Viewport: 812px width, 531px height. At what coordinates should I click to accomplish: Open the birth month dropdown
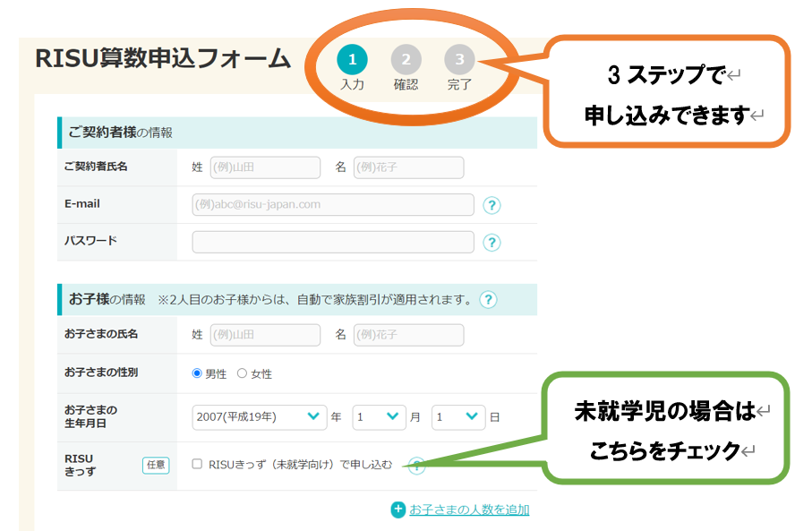[379, 417]
